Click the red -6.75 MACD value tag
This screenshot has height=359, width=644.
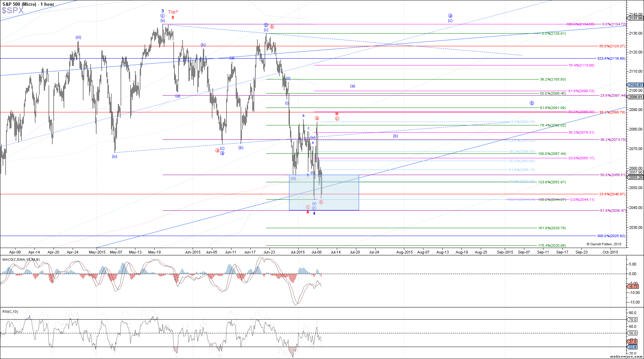click(x=633, y=286)
